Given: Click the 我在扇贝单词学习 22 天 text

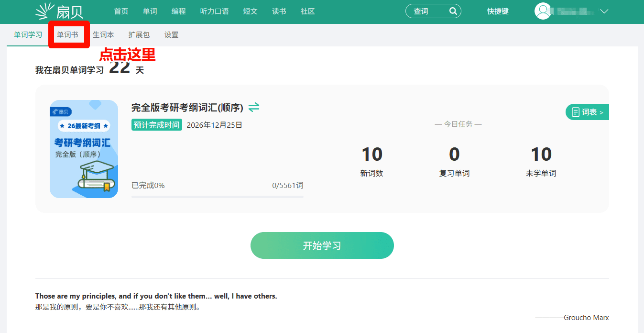Looking at the screenshot, I should pos(89,68).
